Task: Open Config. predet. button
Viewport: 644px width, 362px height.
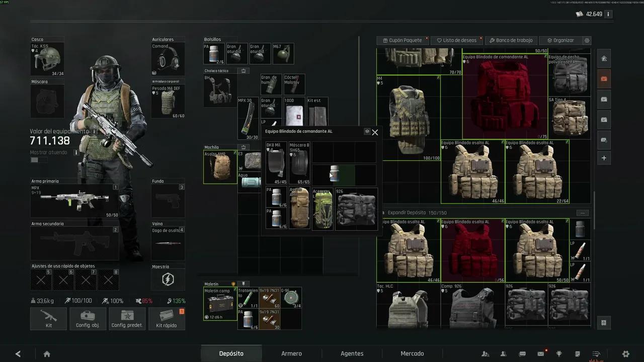Action: (x=127, y=318)
